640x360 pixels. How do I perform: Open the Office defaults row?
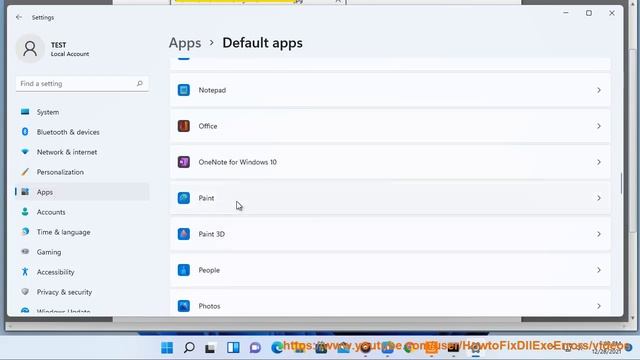pos(390,126)
